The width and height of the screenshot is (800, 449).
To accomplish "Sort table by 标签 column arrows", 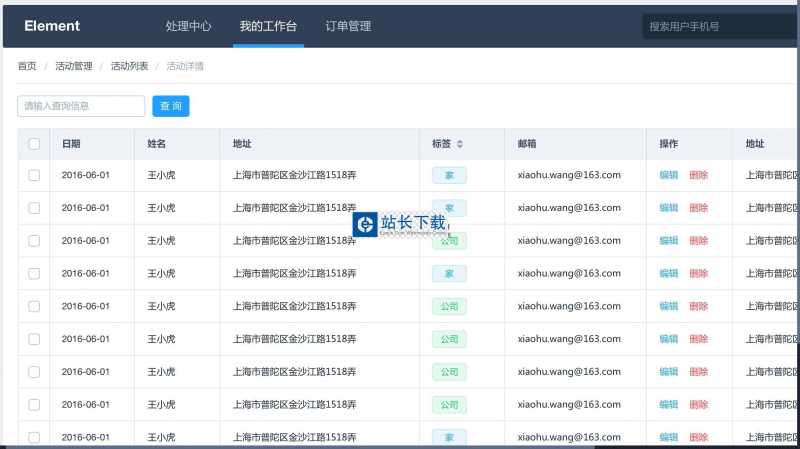I will coord(460,144).
